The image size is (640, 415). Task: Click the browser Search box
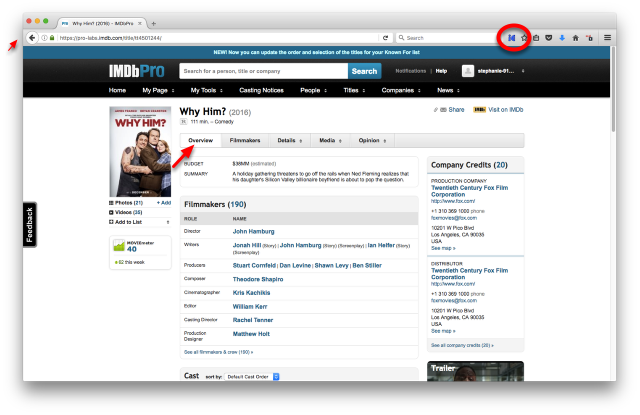[445, 38]
